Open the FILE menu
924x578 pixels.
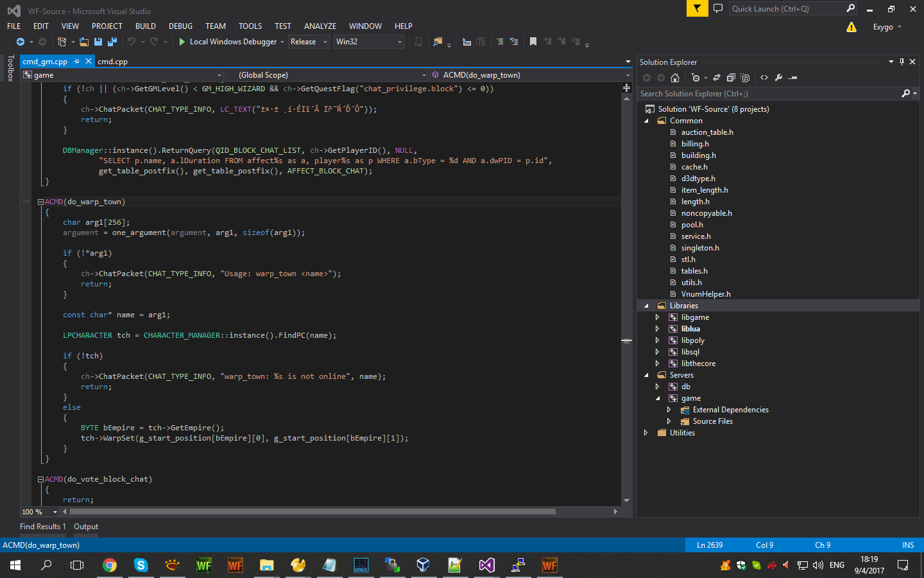14,26
